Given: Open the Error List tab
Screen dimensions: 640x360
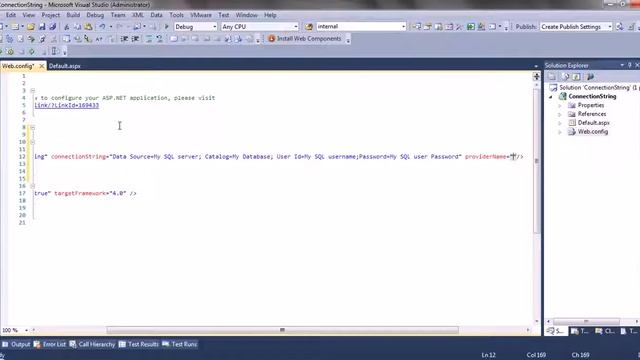Looking at the screenshot, I should point(50,344).
